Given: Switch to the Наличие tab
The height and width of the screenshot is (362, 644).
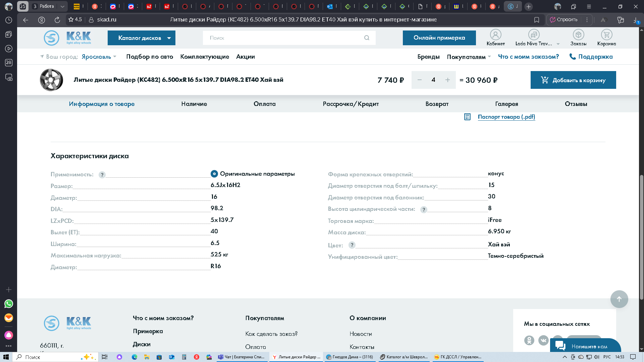Looking at the screenshot, I should pyautogui.click(x=194, y=104).
